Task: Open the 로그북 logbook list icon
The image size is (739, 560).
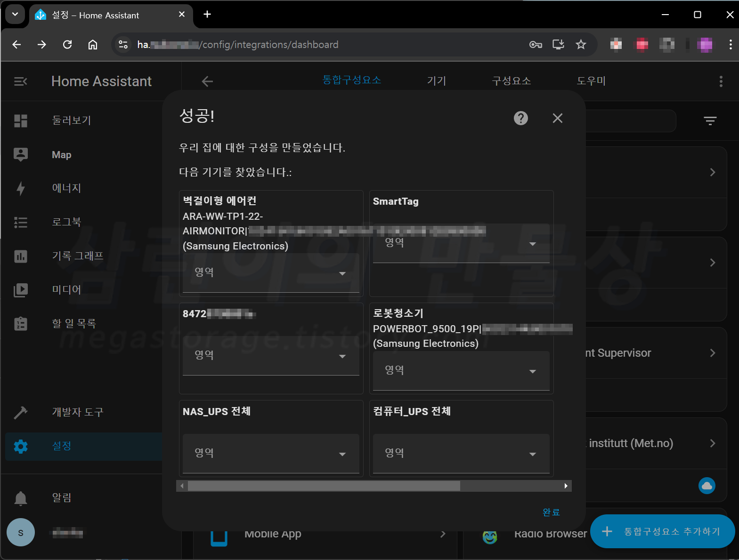Action: click(x=21, y=222)
